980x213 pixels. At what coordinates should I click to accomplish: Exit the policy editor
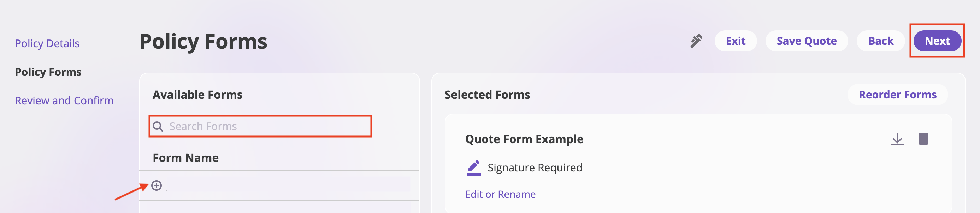[736, 41]
